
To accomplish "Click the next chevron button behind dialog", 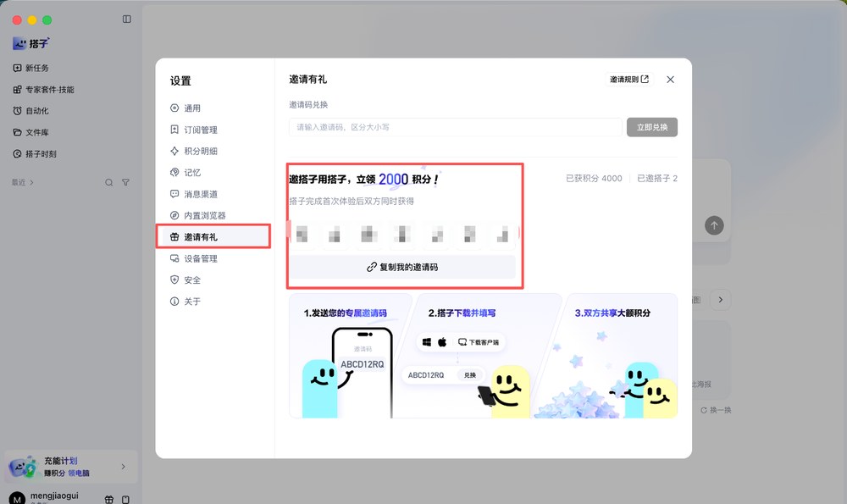I will pyautogui.click(x=721, y=300).
